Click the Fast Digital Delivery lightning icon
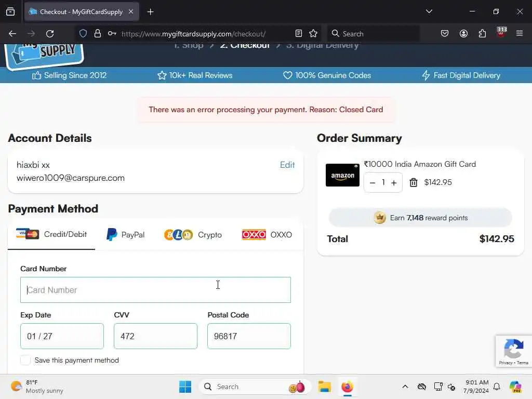The width and height of the screenshot is (532, 399). pos(426,75)
